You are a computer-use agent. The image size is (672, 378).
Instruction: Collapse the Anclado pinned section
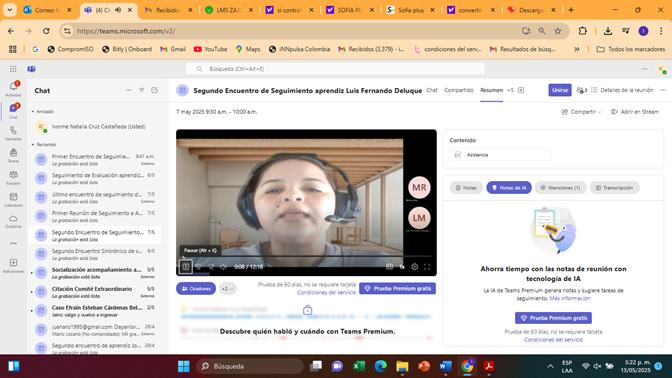[33, 111]
